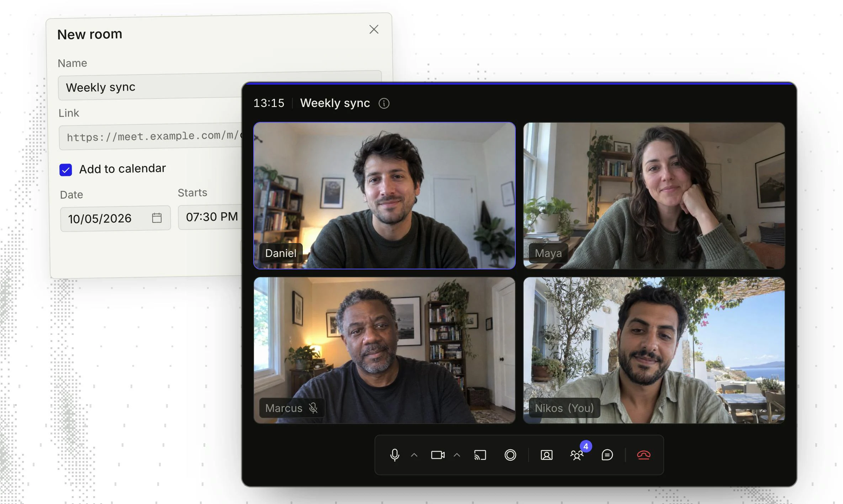Open participants list showing 4
This screenshot has height=504, width=843.
[577, 455]
